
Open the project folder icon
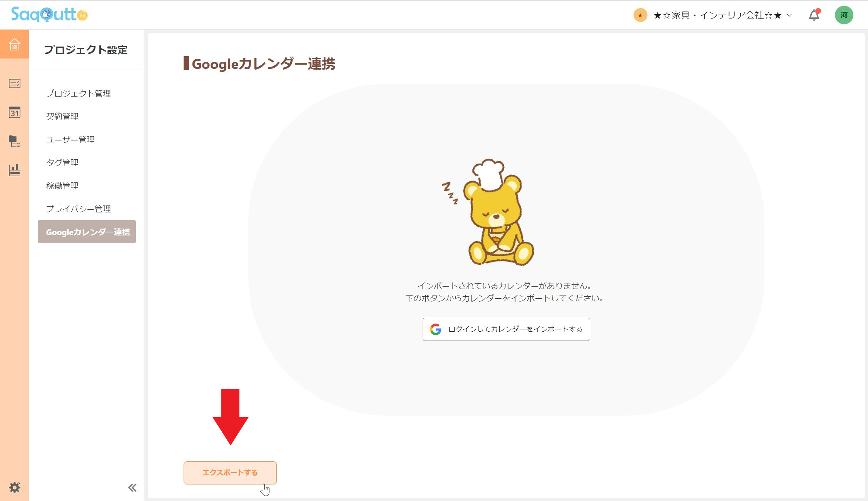[x=14, y=142]
